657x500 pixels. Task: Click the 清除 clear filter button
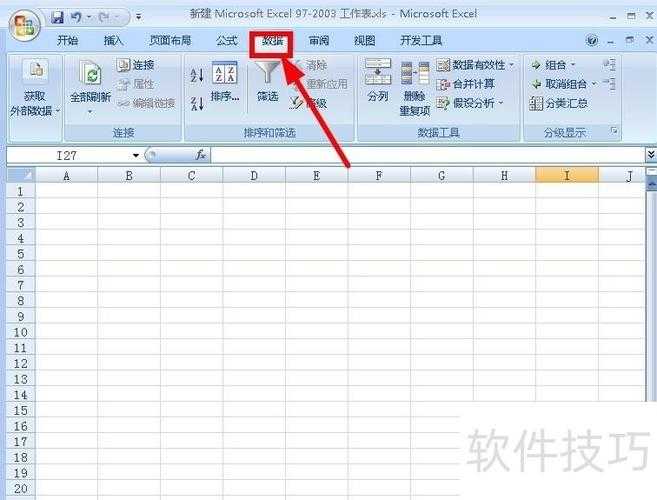[311, 65]
